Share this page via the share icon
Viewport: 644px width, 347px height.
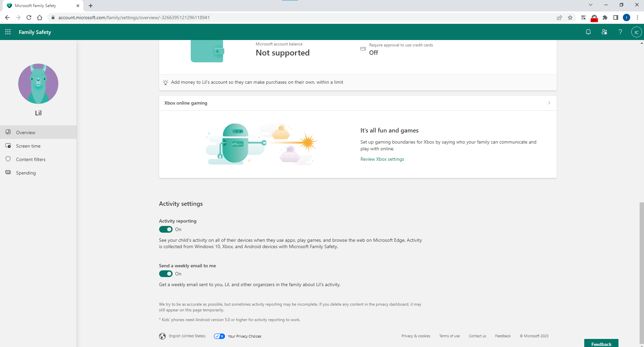pyautogui.click(x=559, y=17)
